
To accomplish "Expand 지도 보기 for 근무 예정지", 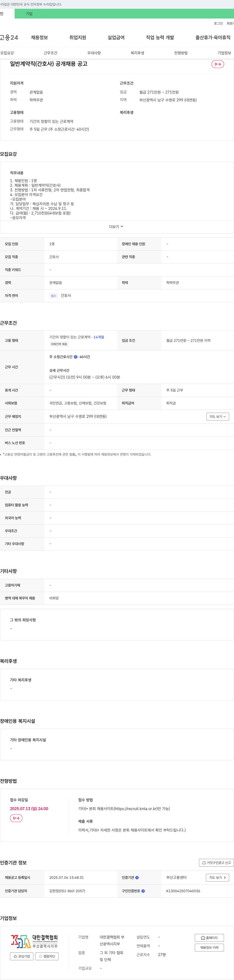I will pyautogui.click(x=218, y=417).
